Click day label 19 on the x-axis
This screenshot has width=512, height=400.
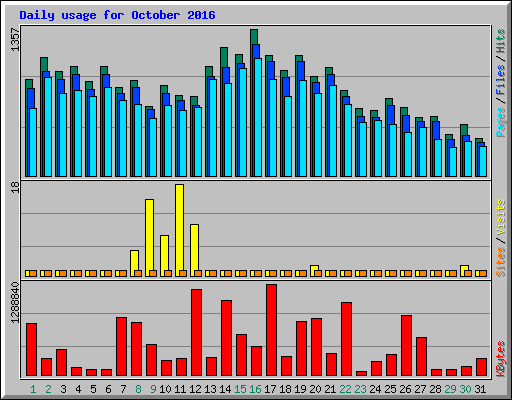coord(300,389)
